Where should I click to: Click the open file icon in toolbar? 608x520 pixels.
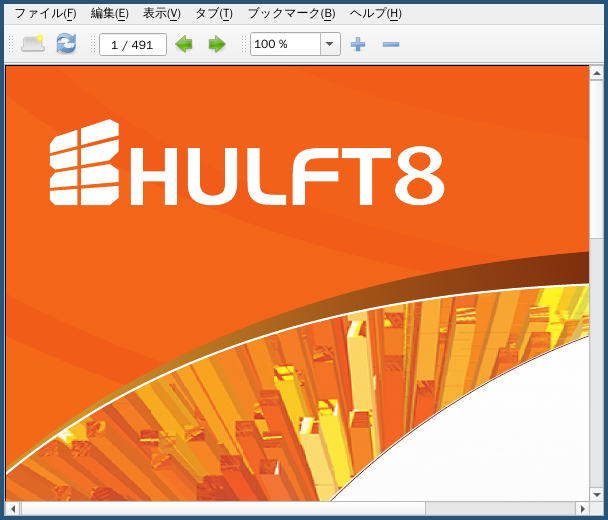click(33, 44)
